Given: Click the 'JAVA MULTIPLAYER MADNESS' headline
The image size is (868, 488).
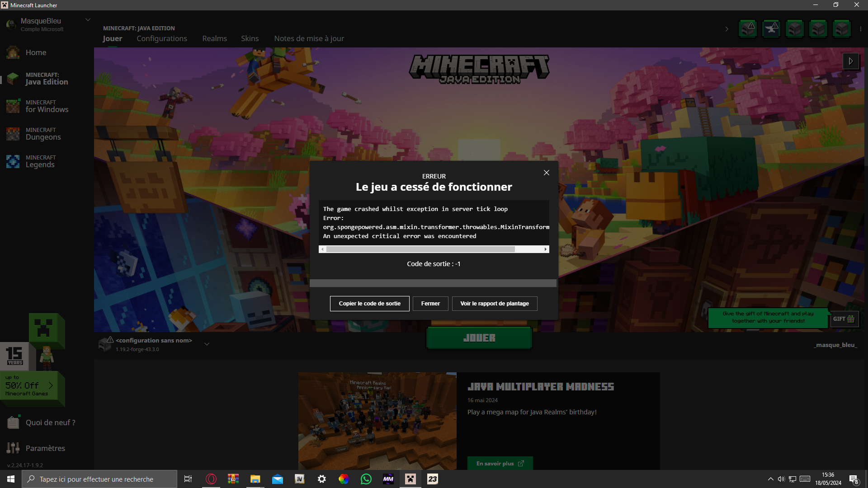Looking at the screenshot, I should click(541, 387).
